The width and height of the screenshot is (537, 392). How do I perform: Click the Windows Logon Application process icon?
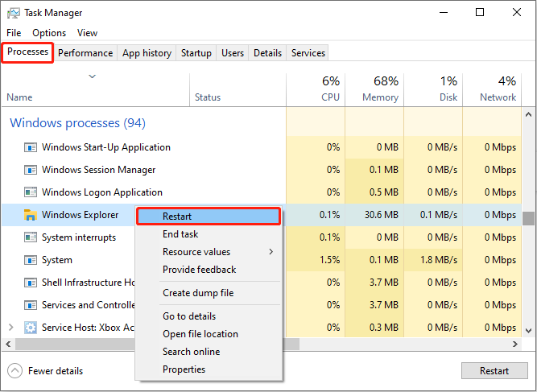click(x=31, y=192)
